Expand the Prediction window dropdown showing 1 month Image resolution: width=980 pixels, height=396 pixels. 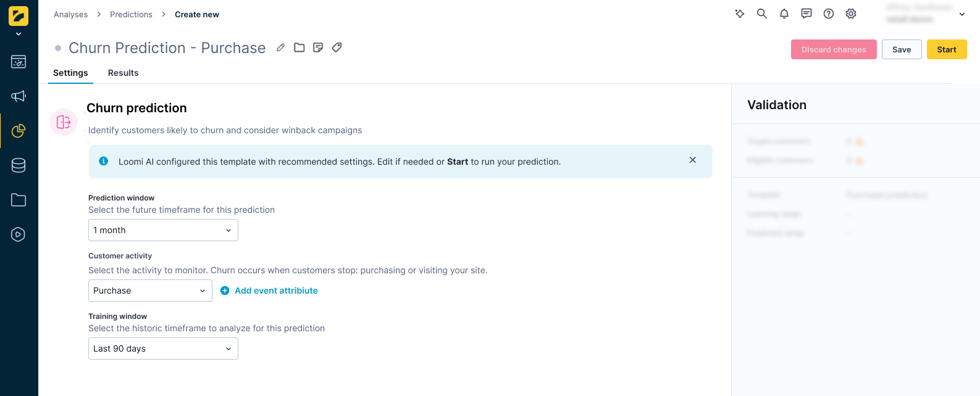(x=162, y=230)
